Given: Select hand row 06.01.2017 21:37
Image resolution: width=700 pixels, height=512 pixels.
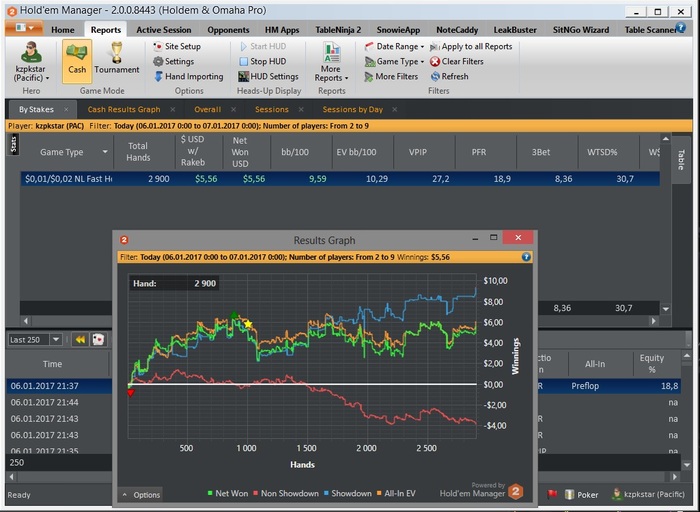Looking at the screenshot, I should coord(59,386).
